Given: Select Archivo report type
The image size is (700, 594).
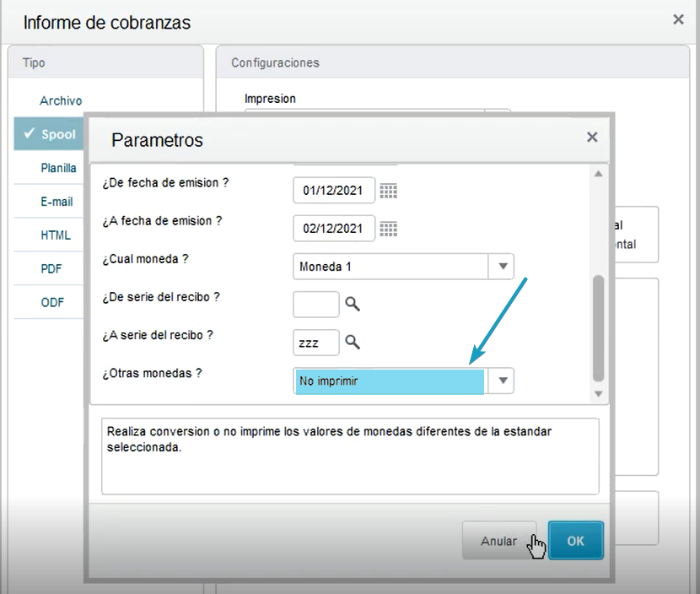Looking at the screenshot, I should 61,101.
